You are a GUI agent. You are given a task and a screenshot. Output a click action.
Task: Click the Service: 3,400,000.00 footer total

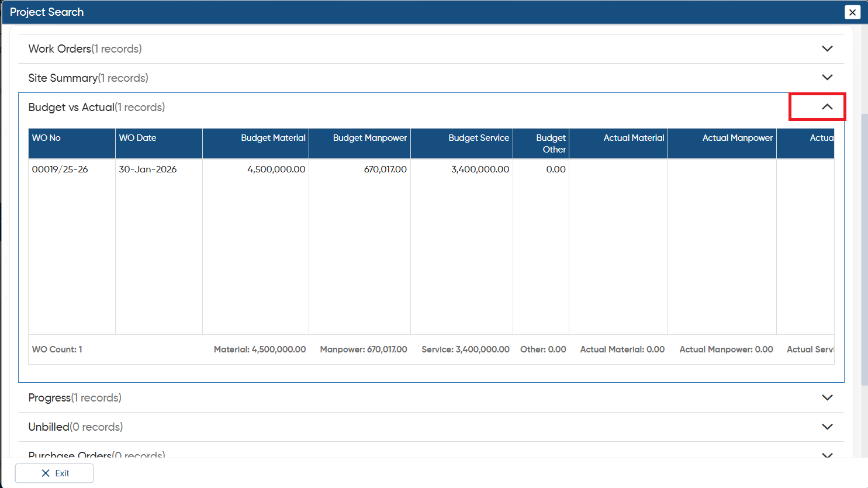(x=466, y=349)
